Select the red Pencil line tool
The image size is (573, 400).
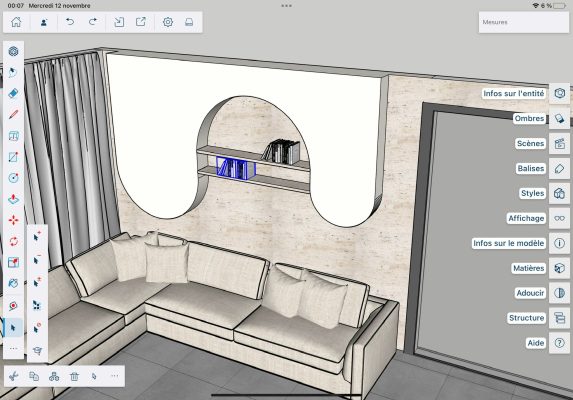click(14, 114)
